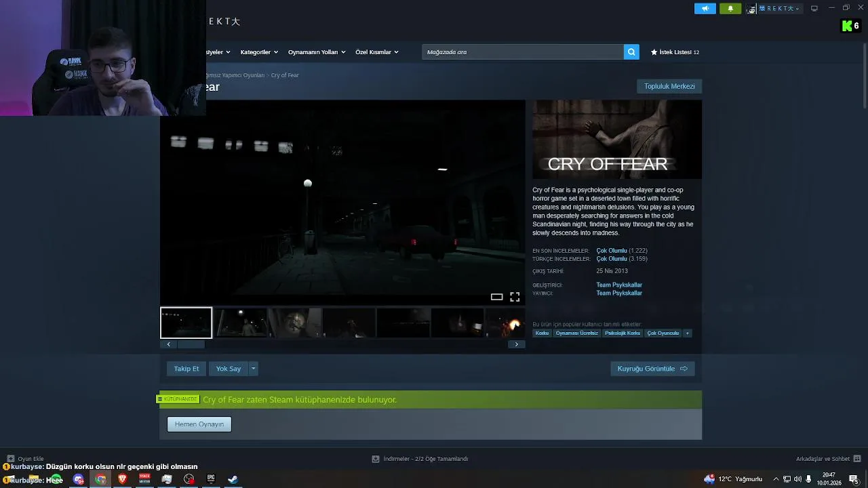Select the second screenshot thumbnail
868x488 pixels.
point(241,323)
